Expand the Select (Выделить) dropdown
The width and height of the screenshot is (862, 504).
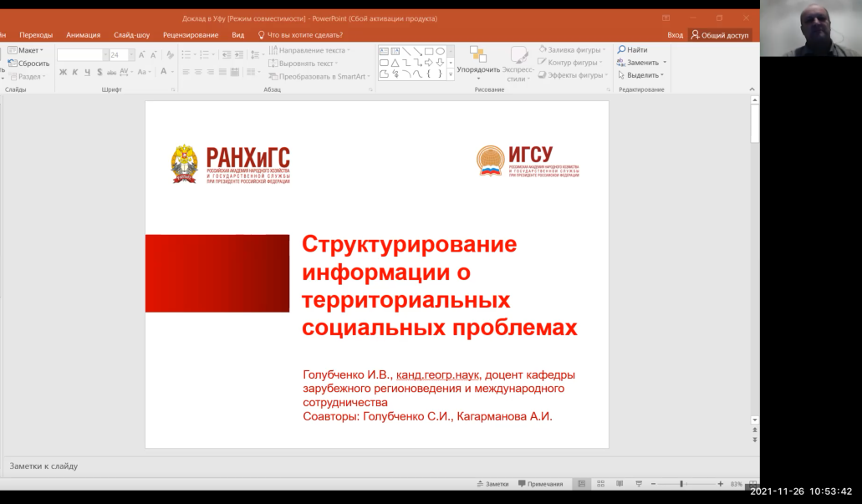[641, 75]
